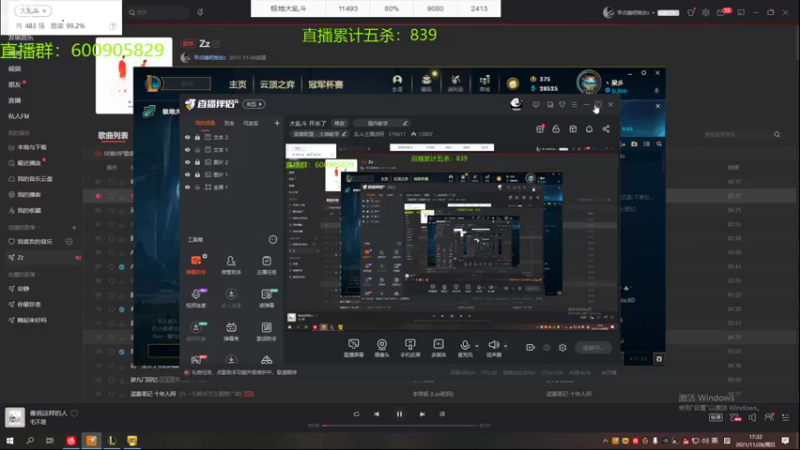Click the Windows Start button
The height and width of the screenshot is (450, 800).
pos(10,440)
